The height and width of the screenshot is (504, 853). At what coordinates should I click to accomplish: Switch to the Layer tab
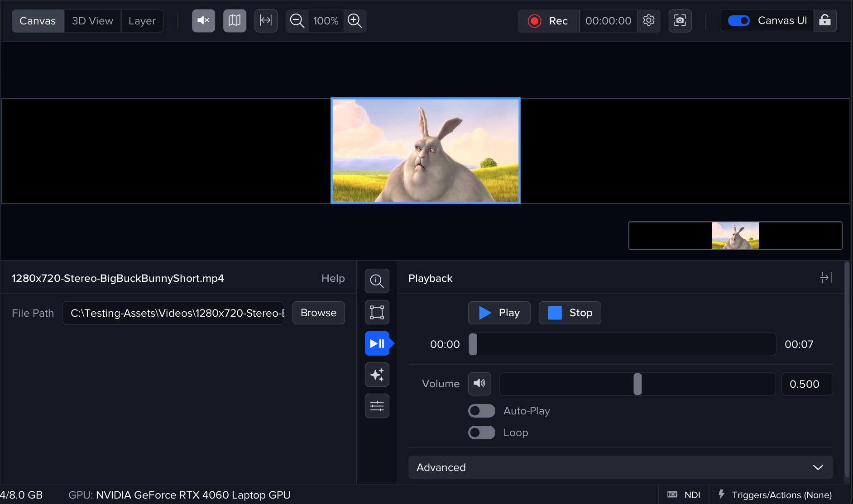point(142,21)
